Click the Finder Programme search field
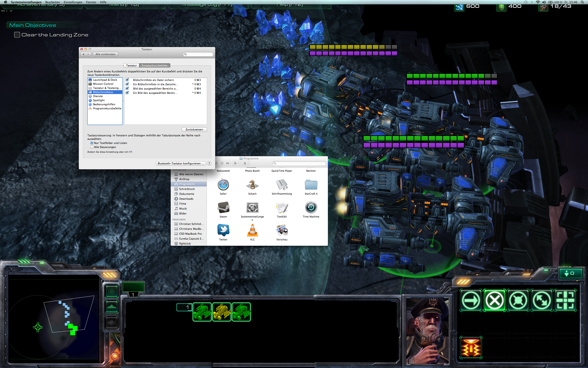The width and height of the screenshot is (588, 368). tap(299, 163)
